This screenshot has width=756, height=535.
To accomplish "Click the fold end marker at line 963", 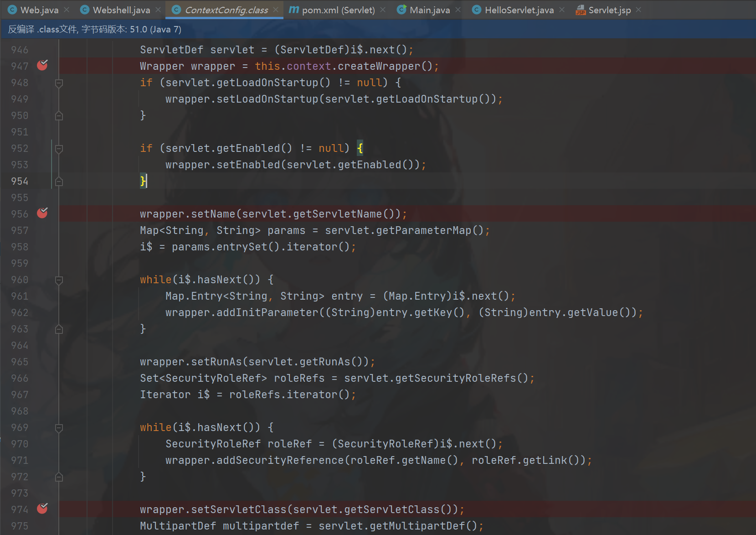I will pyautogui.click(x=59, y=329).
